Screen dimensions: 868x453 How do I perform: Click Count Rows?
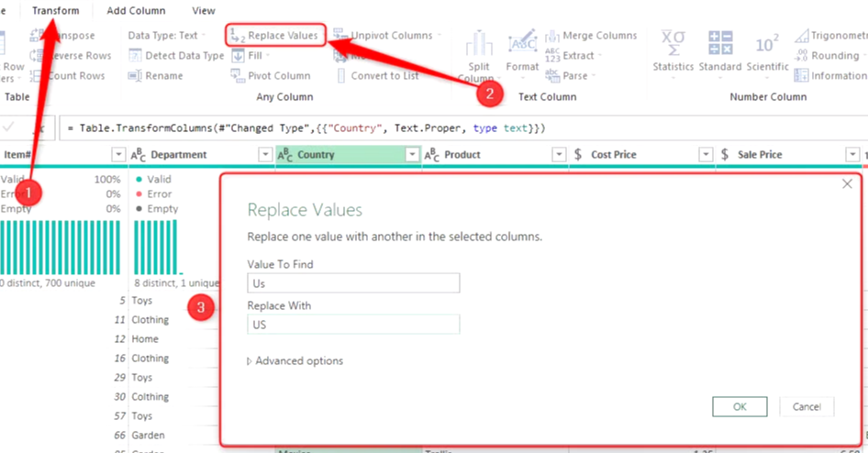click(68, 76)
